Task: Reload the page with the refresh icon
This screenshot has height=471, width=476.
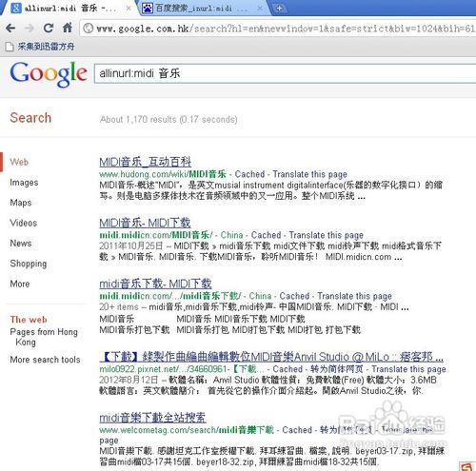Action: (x=49, y=29)
